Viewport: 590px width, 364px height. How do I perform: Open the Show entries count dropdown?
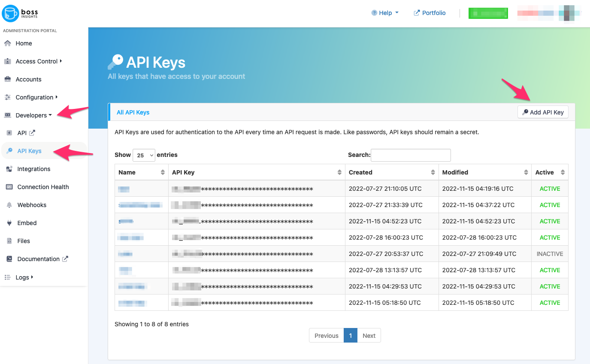[144, 155]
